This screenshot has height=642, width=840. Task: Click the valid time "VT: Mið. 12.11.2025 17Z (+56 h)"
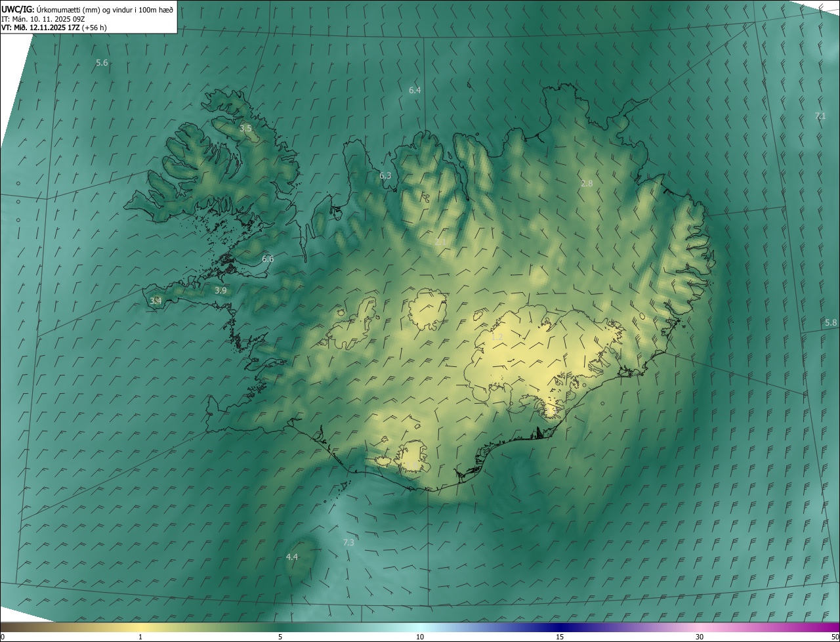point(54,28)
